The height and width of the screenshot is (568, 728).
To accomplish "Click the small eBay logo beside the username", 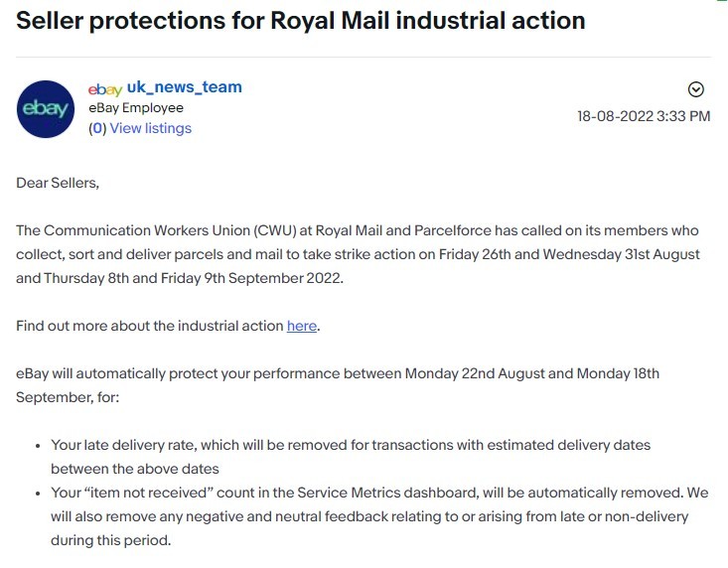I will point(104,88).
